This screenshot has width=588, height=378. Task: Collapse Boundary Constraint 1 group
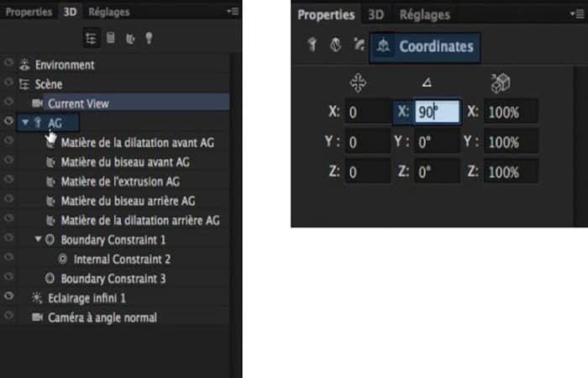click(x=38, y=239)
